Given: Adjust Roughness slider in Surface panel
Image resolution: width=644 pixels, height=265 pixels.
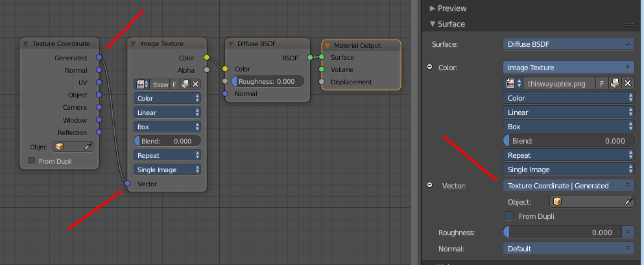Looking at the screenshot, I should click(563, 233).
